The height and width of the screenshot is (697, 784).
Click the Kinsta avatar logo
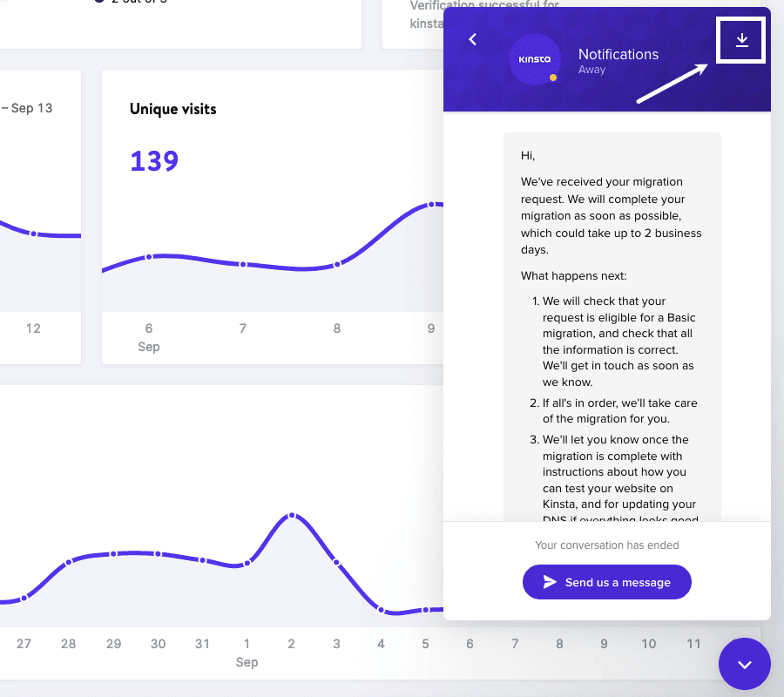pyautogui.click(x=534, y=59)
